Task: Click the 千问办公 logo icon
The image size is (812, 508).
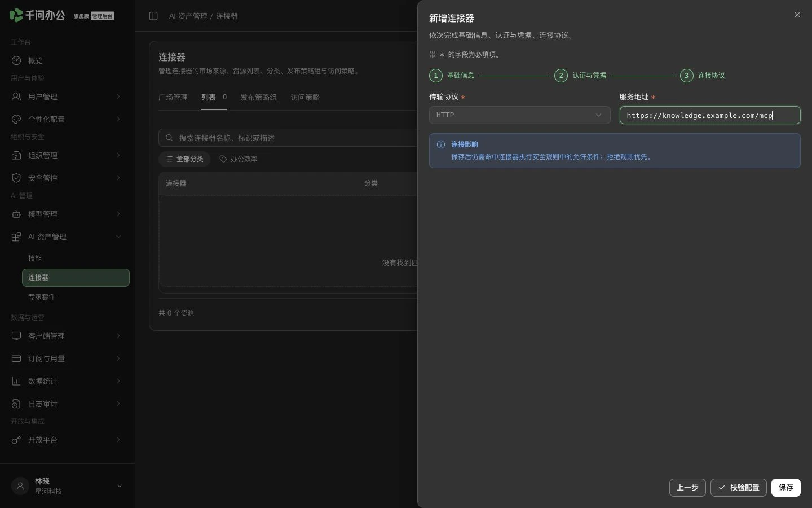Action: click(16, 15)
